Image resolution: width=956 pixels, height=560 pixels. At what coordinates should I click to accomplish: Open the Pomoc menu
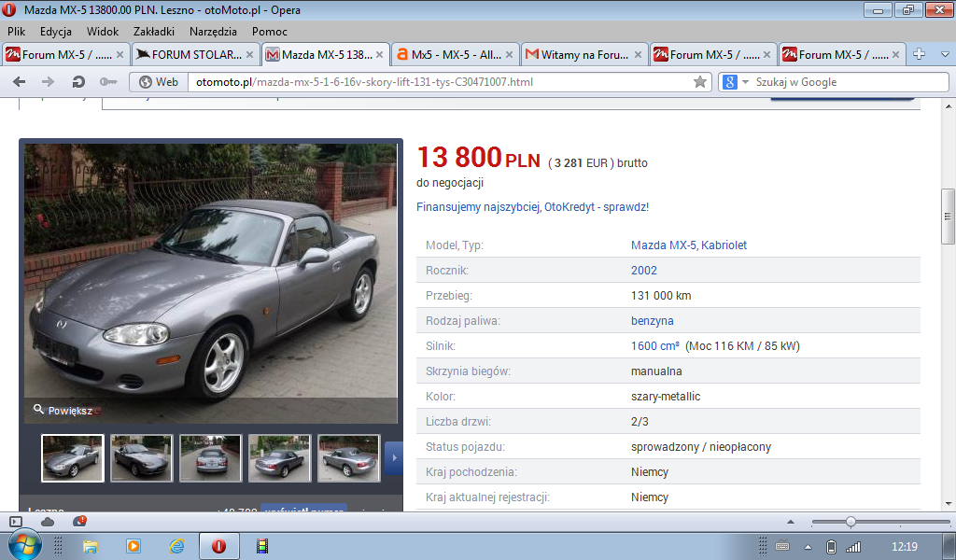269,31
